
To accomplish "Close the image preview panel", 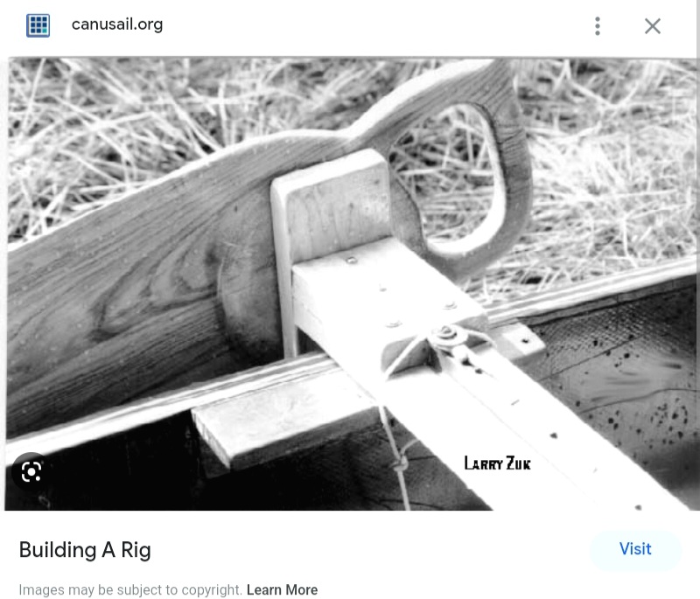I will [653, 26].
